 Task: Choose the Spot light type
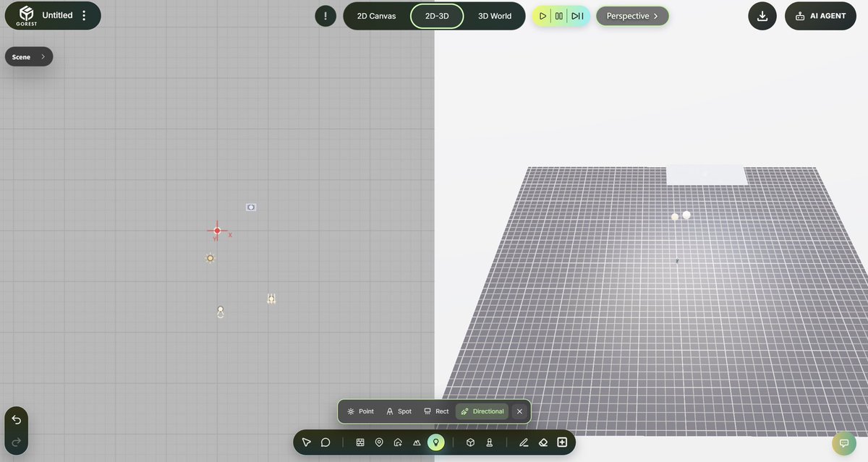(399, 411)
